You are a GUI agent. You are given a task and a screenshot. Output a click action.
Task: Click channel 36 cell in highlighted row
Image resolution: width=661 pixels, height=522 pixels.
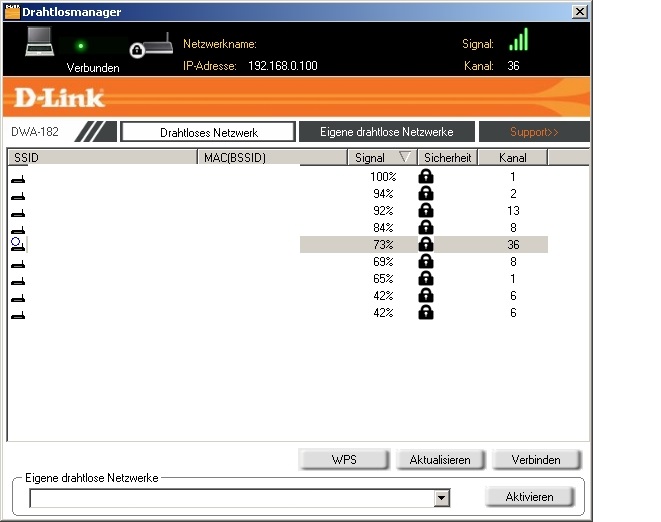coord(513,245)
